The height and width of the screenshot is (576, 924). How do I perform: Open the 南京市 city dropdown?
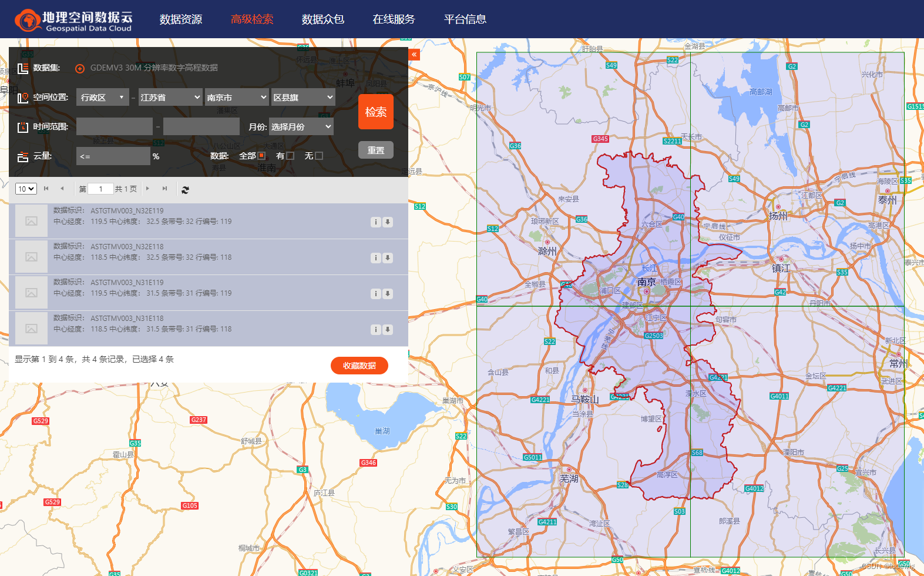(x=237, y=98)
